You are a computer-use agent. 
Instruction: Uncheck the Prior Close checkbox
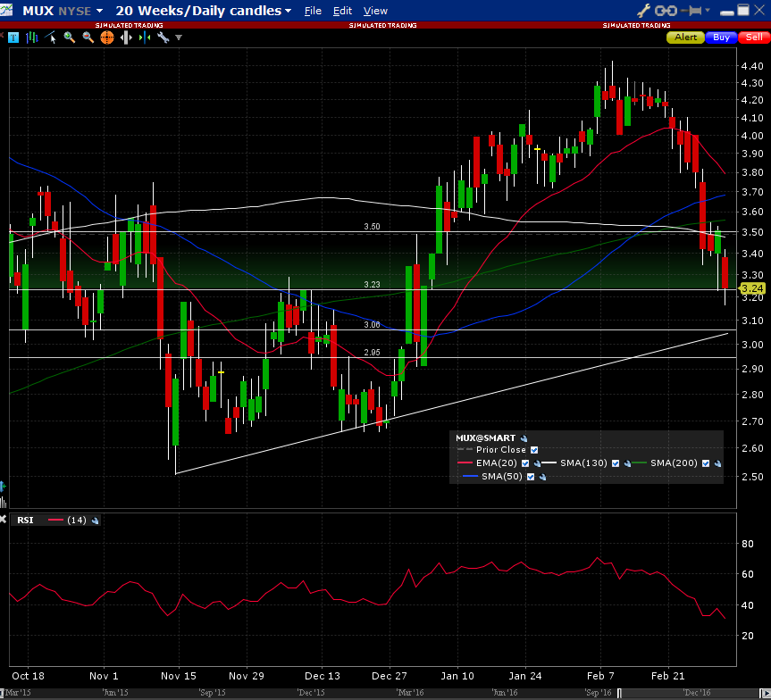(534, 450)
